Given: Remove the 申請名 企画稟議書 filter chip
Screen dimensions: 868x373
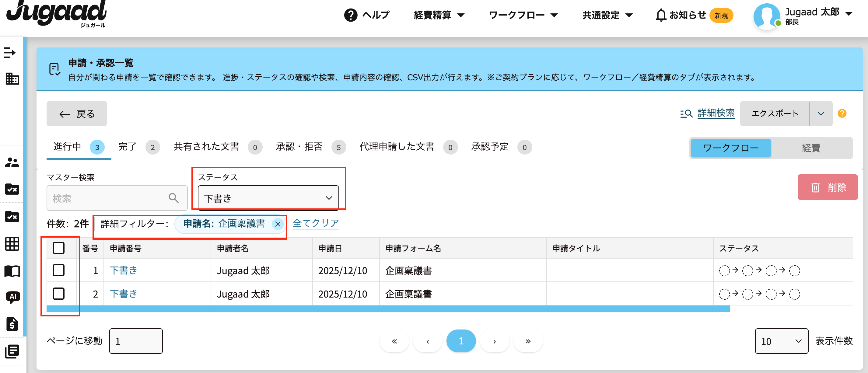Looking at the screenshot, I should (x=278, y=224).
